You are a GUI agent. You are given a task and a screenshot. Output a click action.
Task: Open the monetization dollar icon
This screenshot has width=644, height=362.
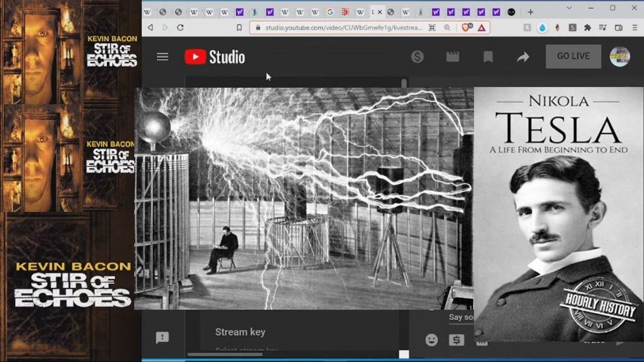tap(417, 57)
